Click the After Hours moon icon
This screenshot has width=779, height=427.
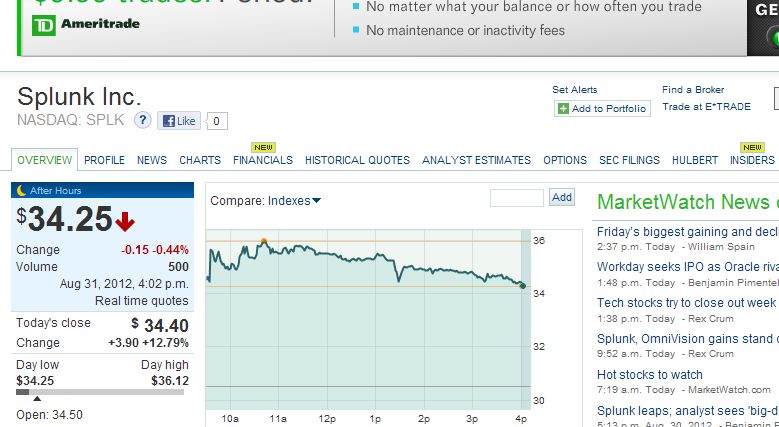pos(21,190)
